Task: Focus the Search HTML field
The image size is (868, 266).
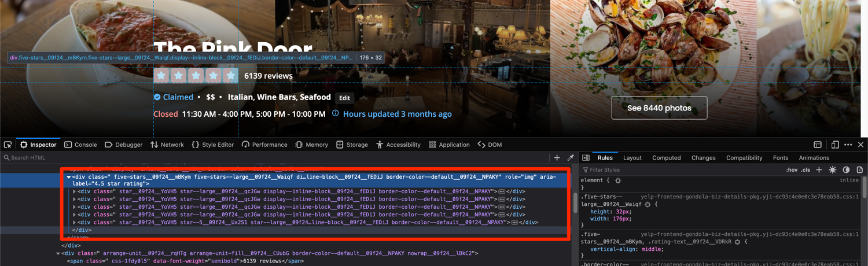Action: (x=275, y=158)
